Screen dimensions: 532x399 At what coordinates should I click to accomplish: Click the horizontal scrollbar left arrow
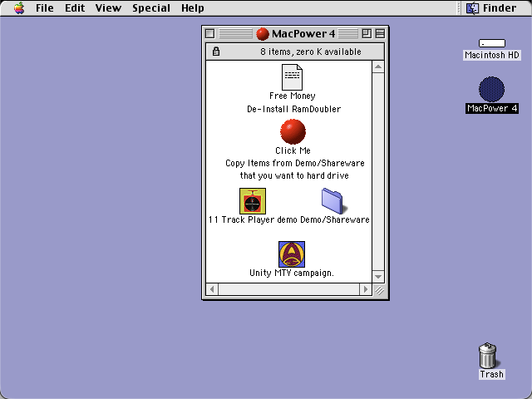[x=212, y=289]
